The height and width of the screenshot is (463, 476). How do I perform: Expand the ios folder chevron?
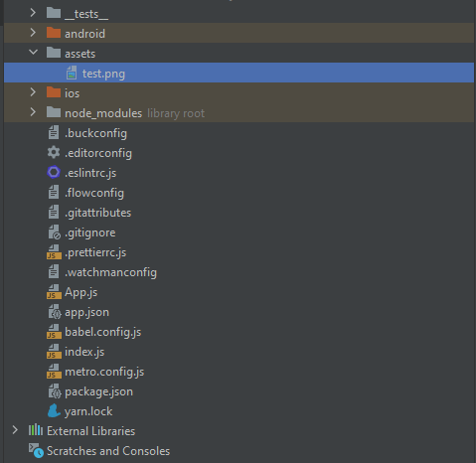point(33,92)
